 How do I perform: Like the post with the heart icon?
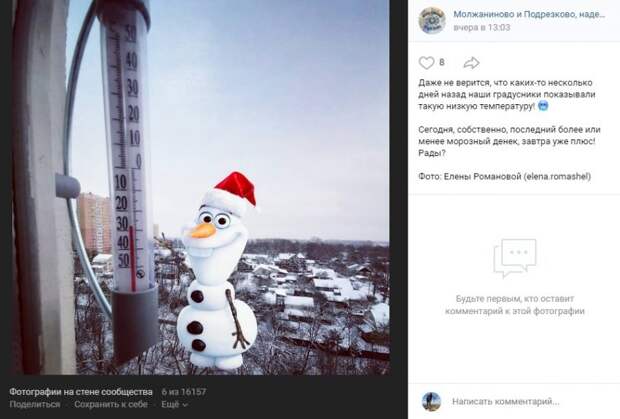point(426,62)
